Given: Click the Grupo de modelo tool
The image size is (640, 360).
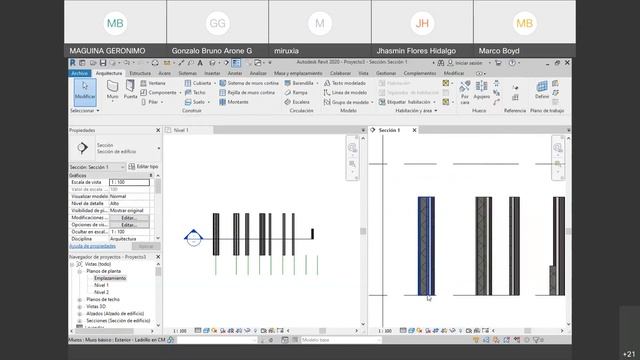Looking at the screenshot, I should [x=347, y=102].
